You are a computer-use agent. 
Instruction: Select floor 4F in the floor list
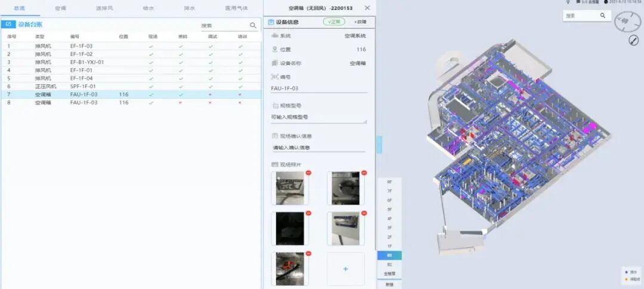pos(389,219)
